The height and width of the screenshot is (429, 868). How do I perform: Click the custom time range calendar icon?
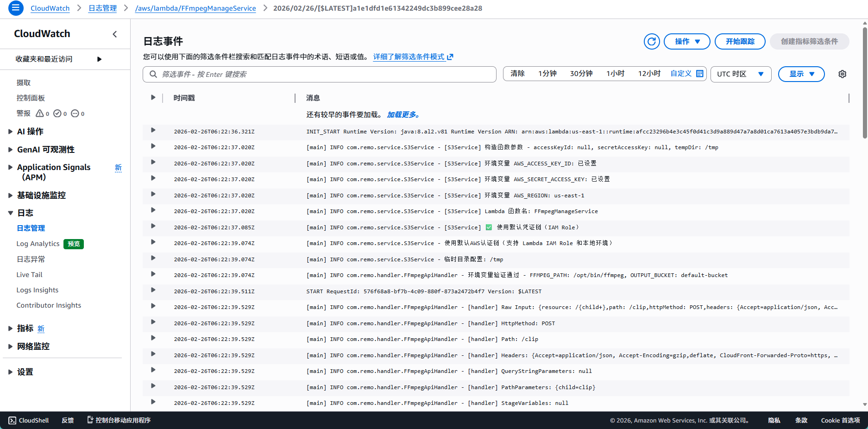(x=699, y=74)
